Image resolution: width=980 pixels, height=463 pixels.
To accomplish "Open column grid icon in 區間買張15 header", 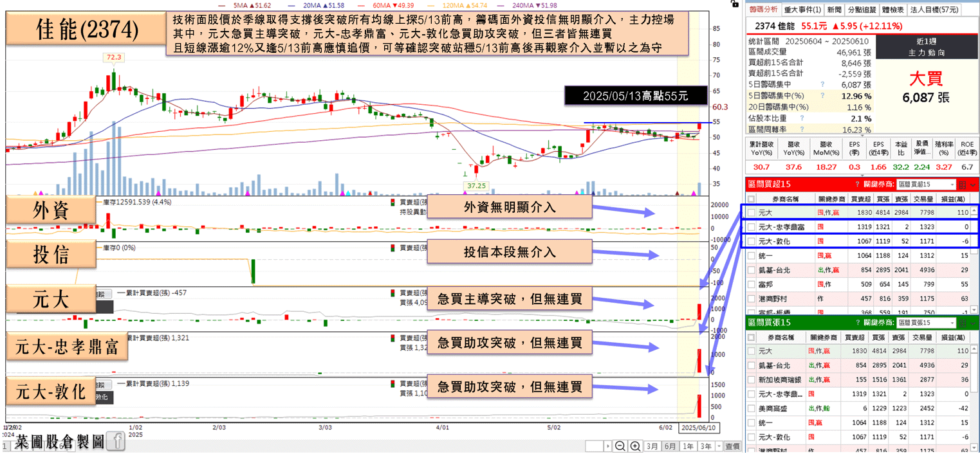I will tap(963, 322).
